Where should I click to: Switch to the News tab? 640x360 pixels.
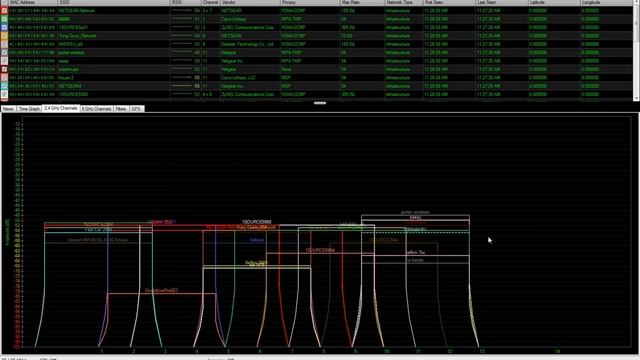[x=8, y=109]
